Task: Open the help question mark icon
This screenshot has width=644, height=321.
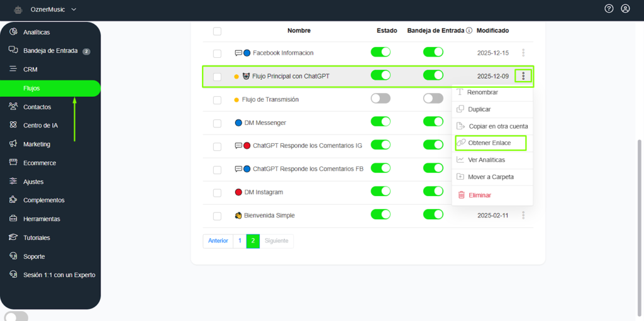Action: [x=609, y=9]
